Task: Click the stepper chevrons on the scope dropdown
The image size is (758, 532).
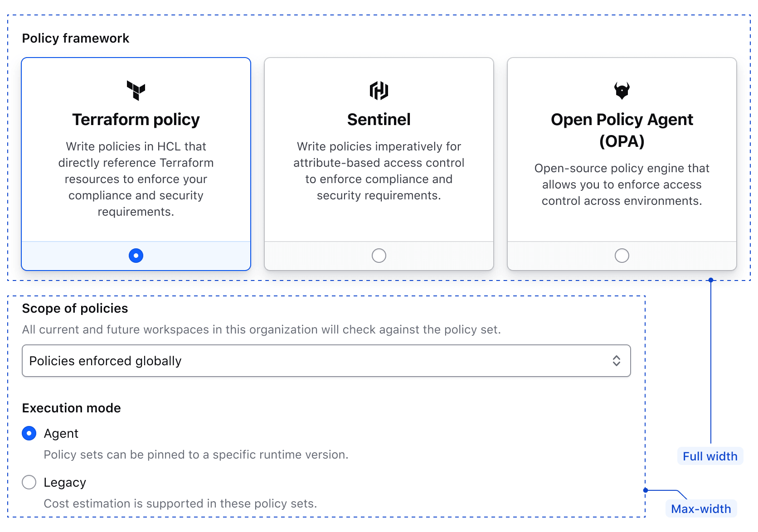Action: [617, 361]
